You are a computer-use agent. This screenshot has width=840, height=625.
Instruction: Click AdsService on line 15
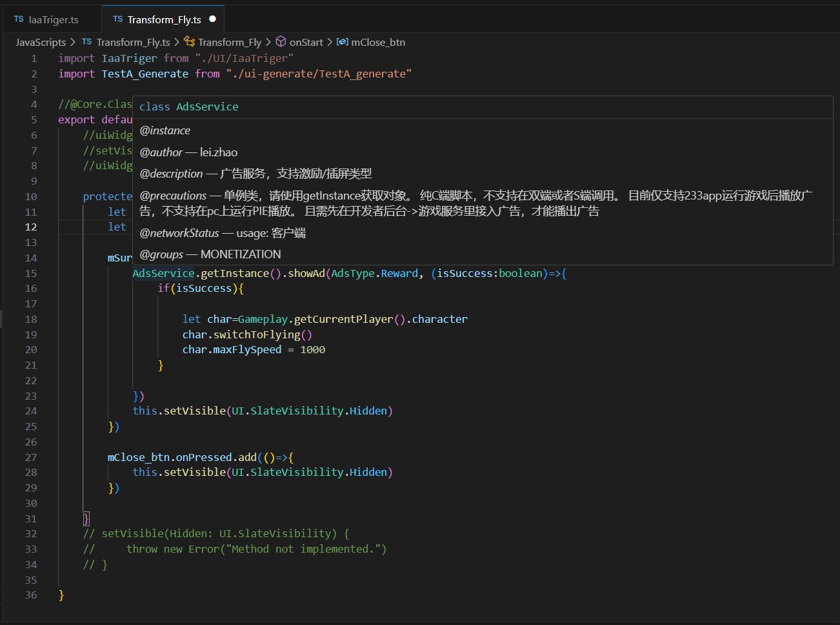tap(163, 273)
